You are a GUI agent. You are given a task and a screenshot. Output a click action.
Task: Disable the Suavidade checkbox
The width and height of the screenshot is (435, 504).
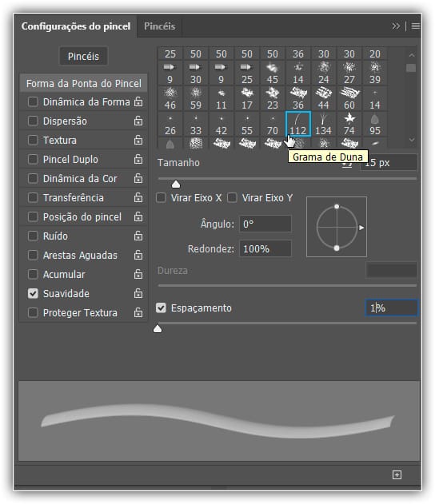pos(33,293)
